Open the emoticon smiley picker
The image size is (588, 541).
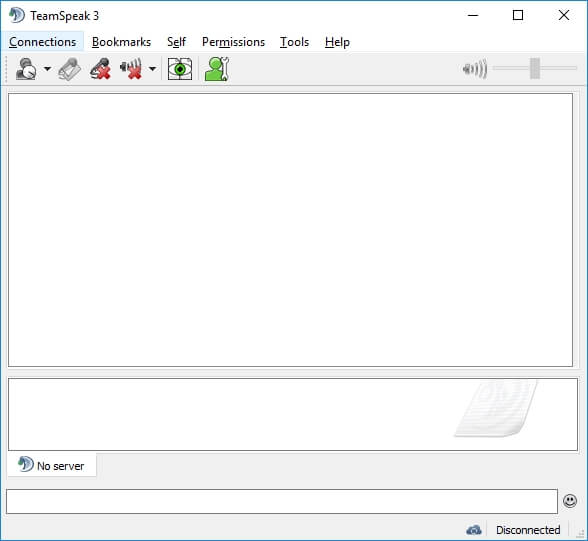click(570, 501)
